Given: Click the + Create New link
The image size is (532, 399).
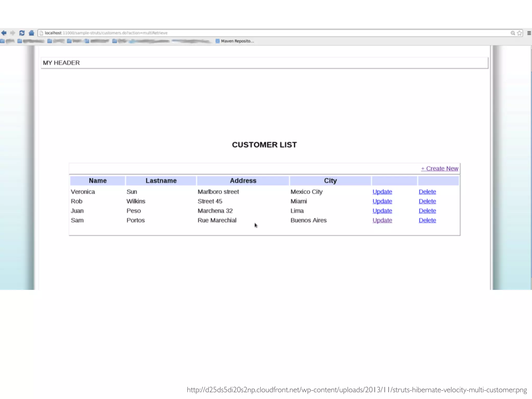Looking at the screenshot, I should (440, 169).
